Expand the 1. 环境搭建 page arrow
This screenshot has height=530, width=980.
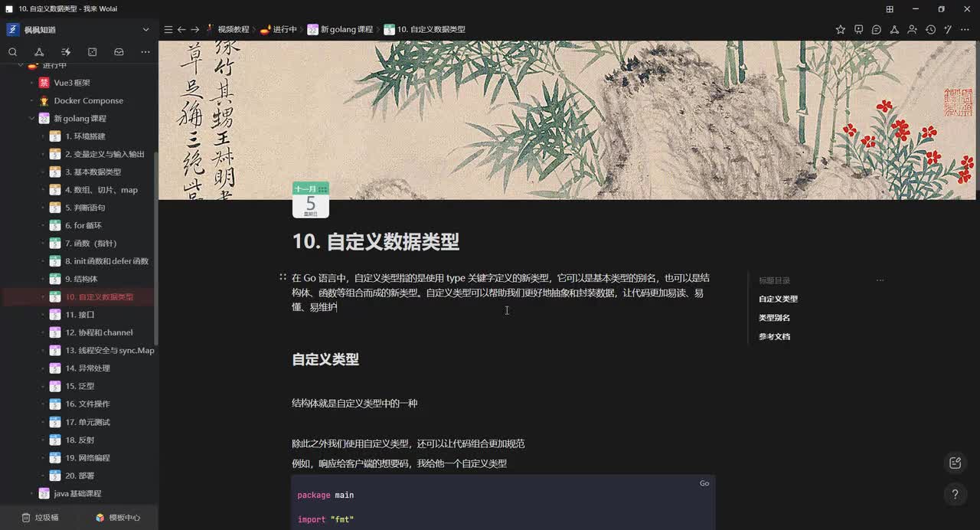tap(42, 136)
